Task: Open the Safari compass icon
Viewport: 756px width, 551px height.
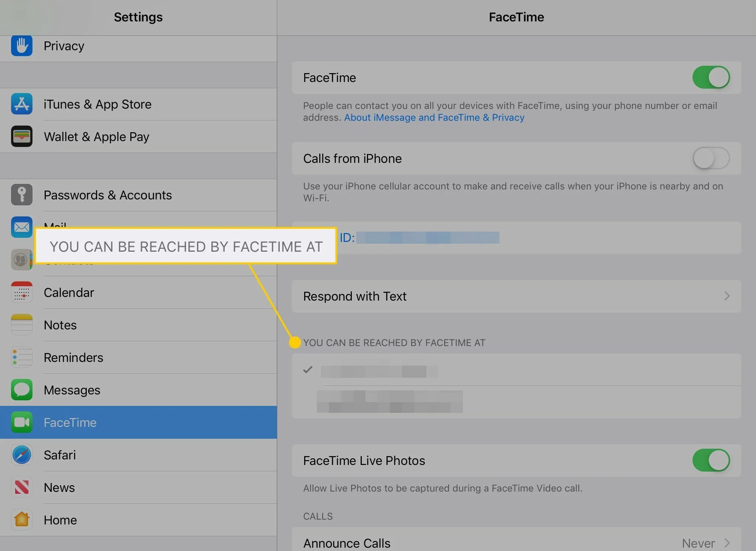Action: click(x=22, y=455)
